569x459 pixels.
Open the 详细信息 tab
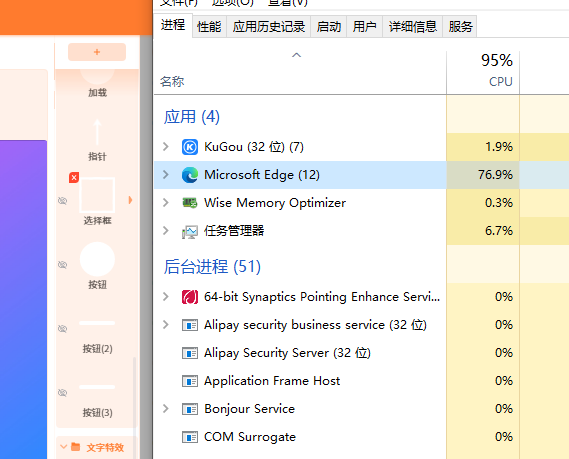[413, 26]
